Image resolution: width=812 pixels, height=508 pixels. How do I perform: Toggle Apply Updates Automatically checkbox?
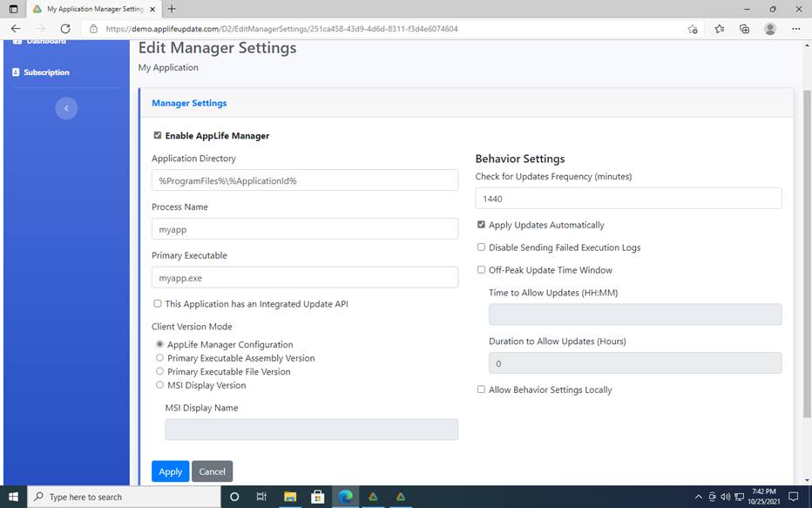click(481, 224)
